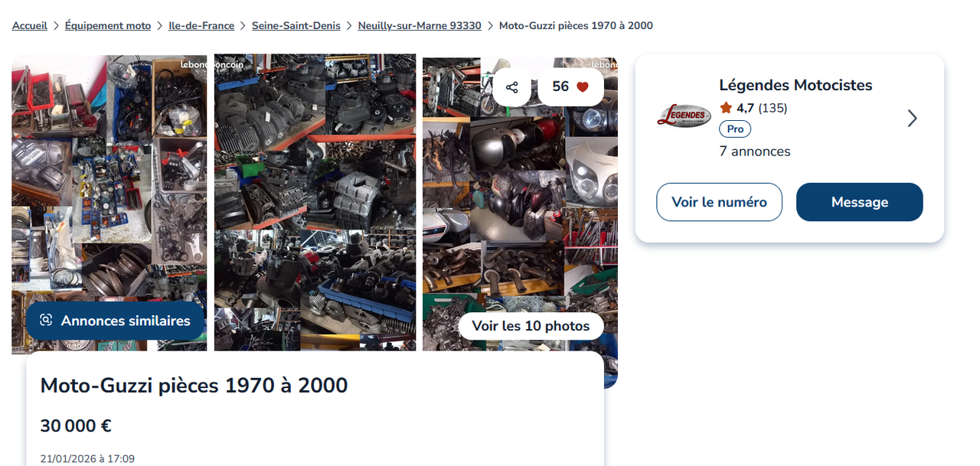Click the (135) reviews count
Viewport: 980px width, 466px height.
[x=773, y=108]
